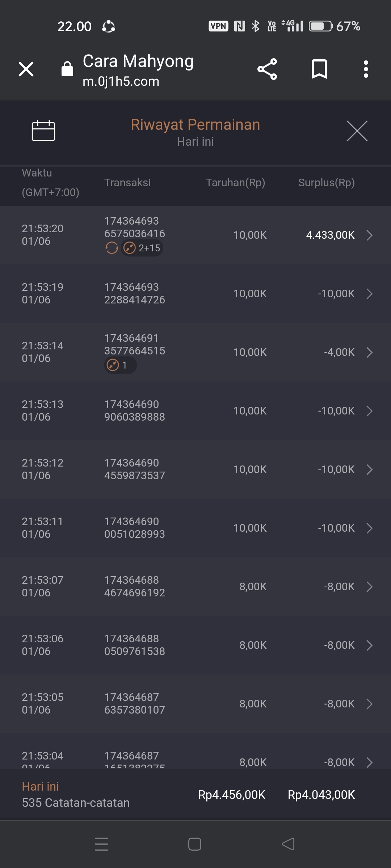Tap the padlock site security icon

click(67, 69)
